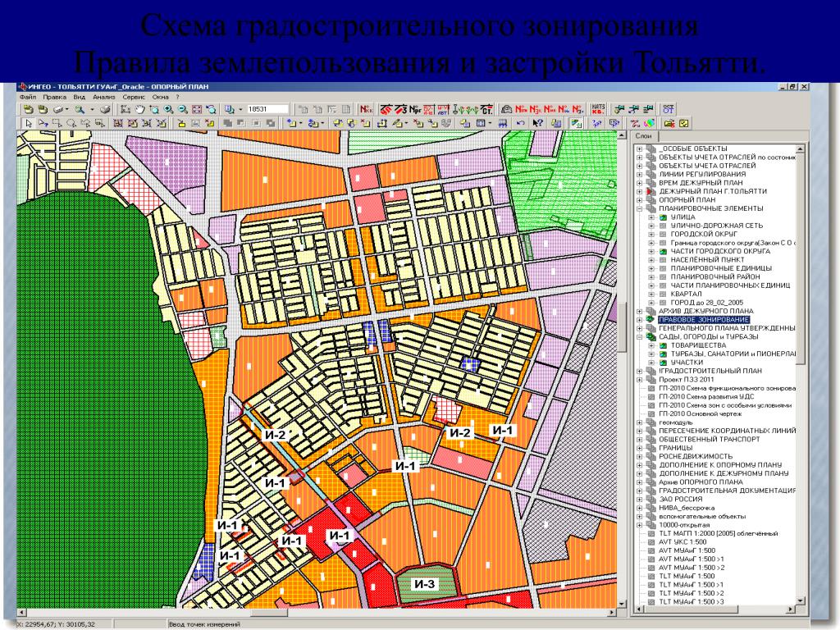The width and height of the screenshot is (840, 630).
Task: Select the Проект ПЗЗ 2011 layer row
Action: (687, 379)
